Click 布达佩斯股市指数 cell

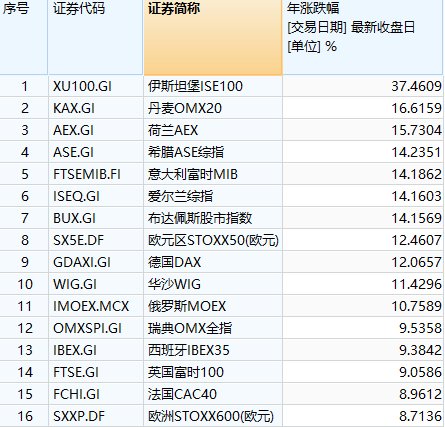(x=213, y=218)
